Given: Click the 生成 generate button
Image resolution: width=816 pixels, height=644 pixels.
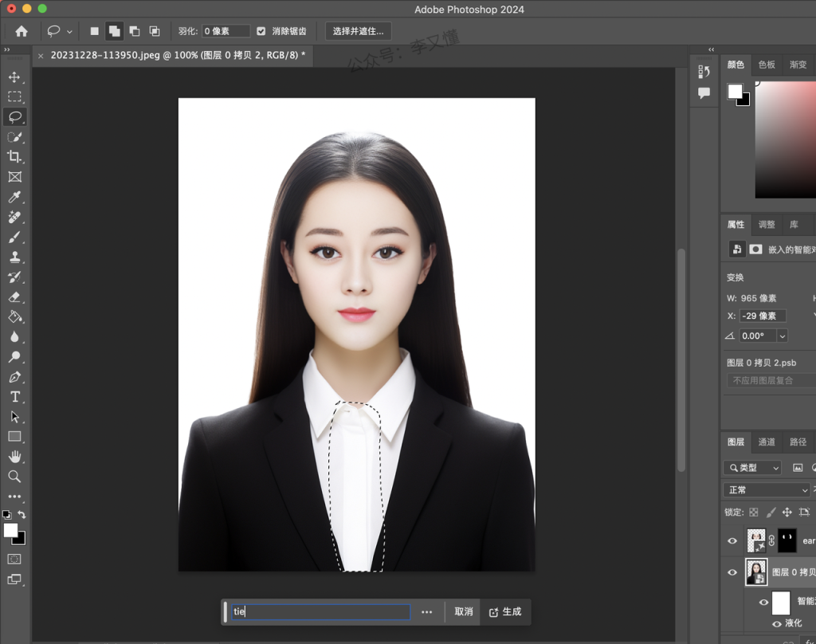Looking at the screenshot, I should tap(505, 611).
